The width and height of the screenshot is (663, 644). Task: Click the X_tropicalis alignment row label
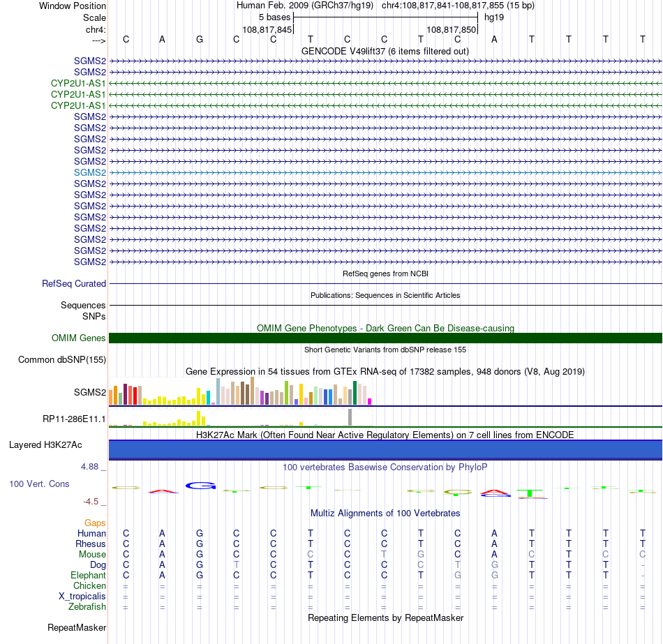pyautogui.click(x=82, y=597)
